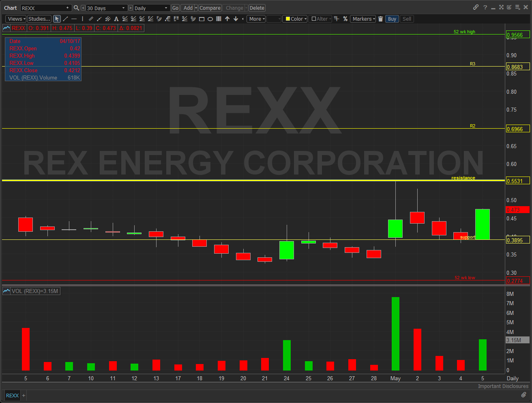Click the 0.8683 price axis tag
Viewport: 532px width, 403px height.
(x=518, y=67)
